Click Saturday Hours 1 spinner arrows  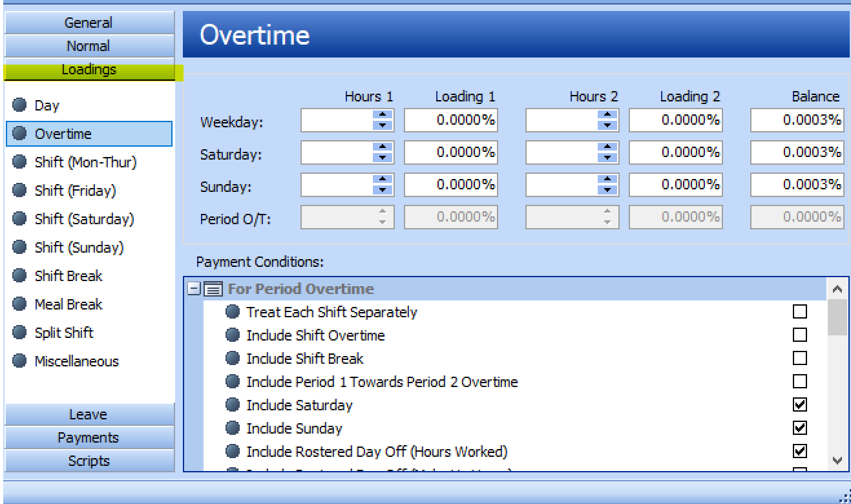383,152
